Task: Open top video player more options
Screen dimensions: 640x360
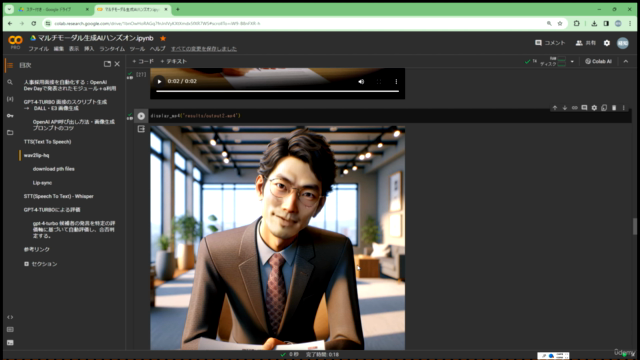Action: [396, 82]
